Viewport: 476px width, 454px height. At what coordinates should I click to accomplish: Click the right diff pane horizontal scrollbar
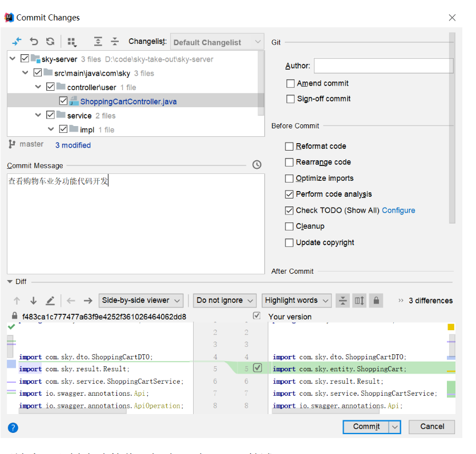pyautogui.click(x=325, y=411)
